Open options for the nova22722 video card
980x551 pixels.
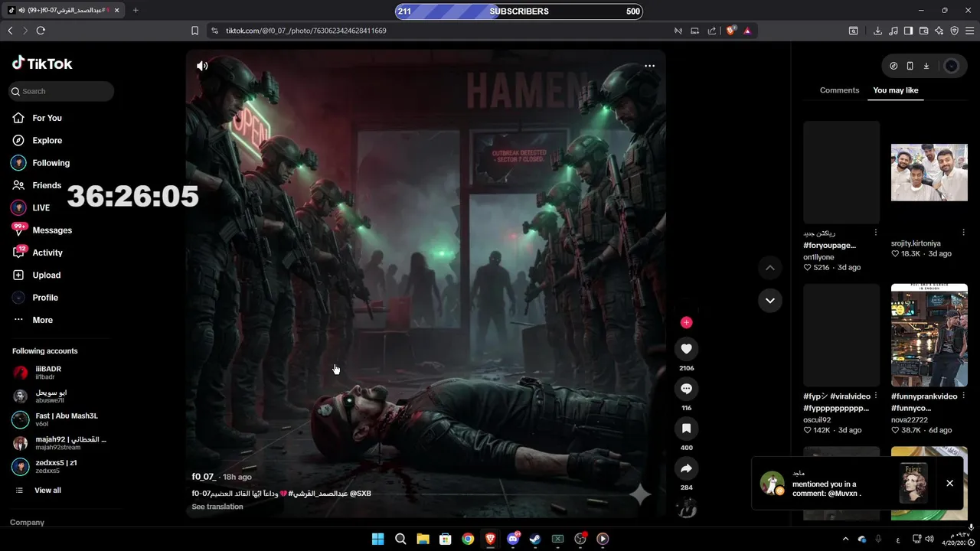[963, 396]
